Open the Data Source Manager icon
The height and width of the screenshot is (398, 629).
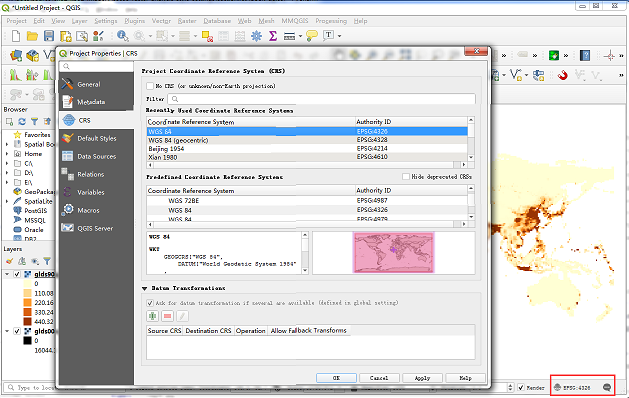click(x=16, y=55)
